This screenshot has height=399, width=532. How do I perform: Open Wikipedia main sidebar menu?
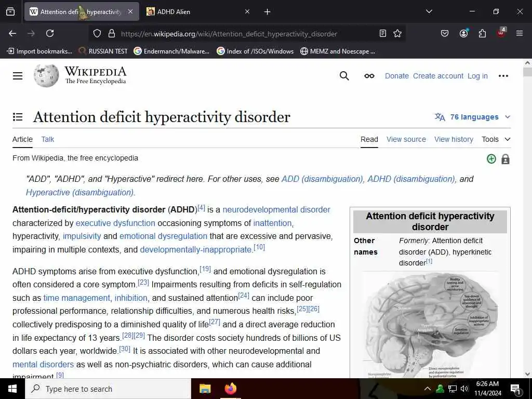point(18,76)
